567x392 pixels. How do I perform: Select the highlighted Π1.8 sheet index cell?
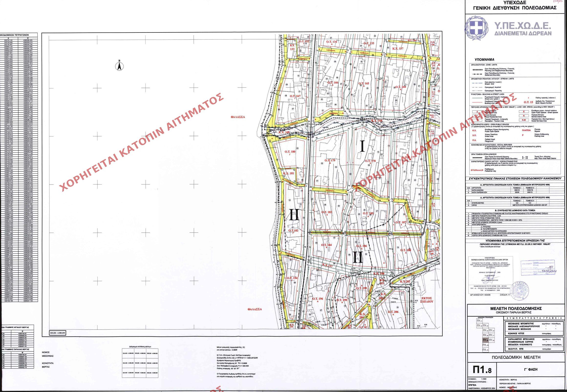[485, 340]
